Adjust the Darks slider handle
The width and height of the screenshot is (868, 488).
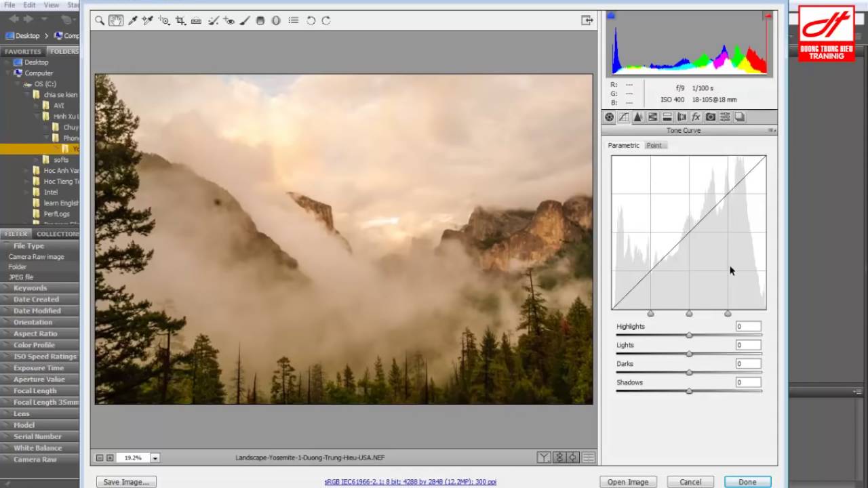point(689,372)
